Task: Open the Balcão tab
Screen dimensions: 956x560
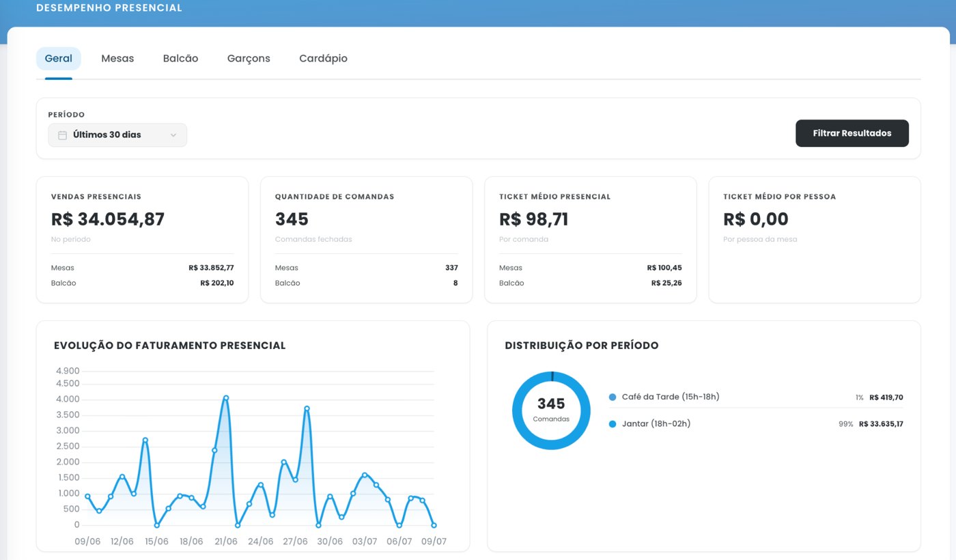Action: tap(180, 59)
